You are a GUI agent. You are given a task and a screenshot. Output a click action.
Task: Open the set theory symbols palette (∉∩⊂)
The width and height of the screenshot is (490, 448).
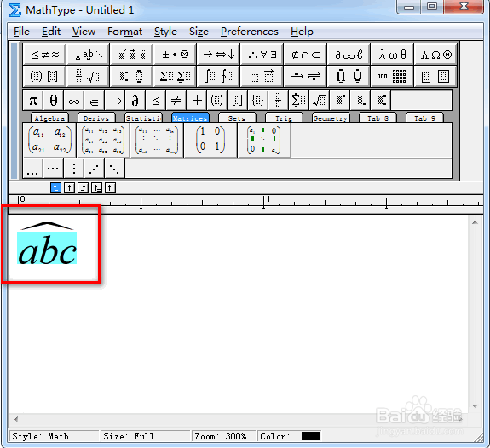(x=305, y=55)
